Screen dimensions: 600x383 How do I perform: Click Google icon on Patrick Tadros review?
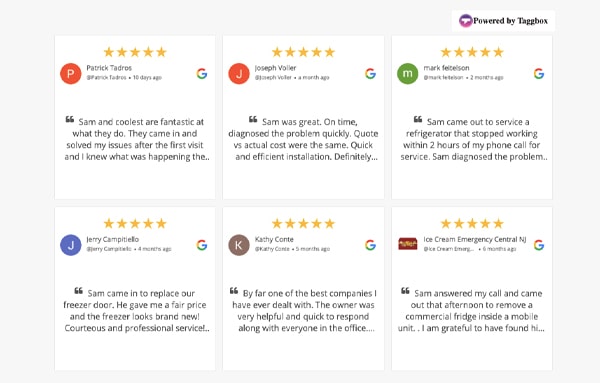coord(202,73)
